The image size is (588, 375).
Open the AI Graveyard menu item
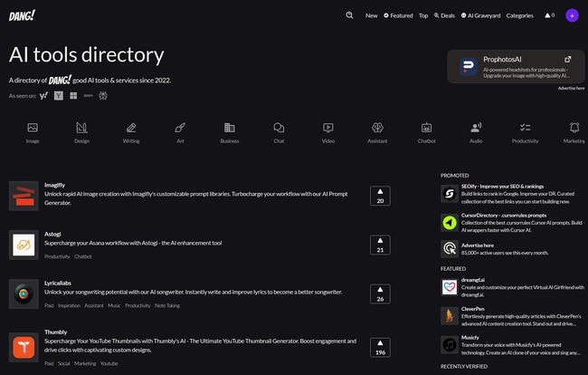click(x=480, y=15)
